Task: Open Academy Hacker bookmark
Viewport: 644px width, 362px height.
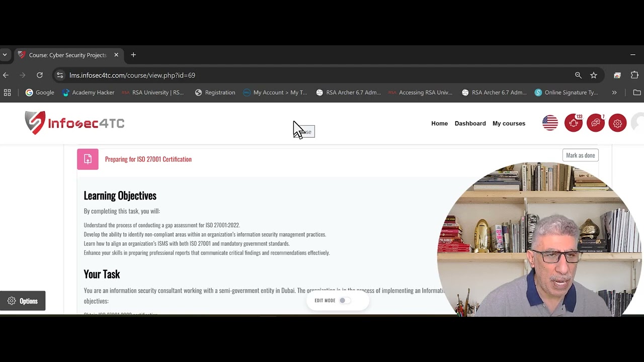Action: 88,93
